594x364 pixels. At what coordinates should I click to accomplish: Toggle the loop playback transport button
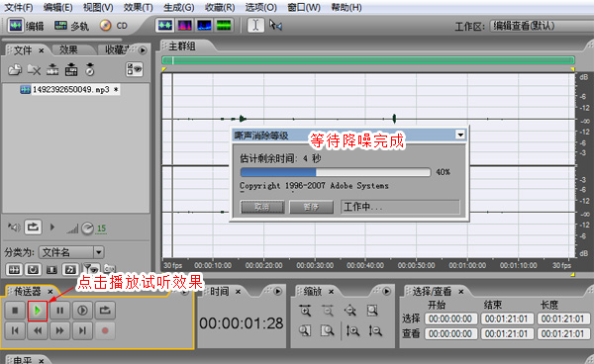click(x=105, y=311)
